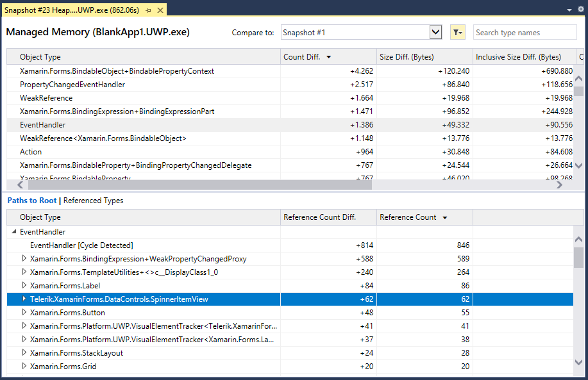Screen dimensions: 588x380
Task: Click the lower grid scrollbar thumb
Action: coord(578,258)
